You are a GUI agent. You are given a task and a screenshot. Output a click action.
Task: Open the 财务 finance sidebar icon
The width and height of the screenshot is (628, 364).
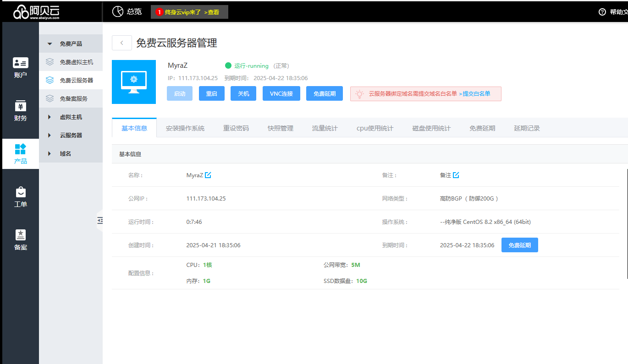click(21, 106)
